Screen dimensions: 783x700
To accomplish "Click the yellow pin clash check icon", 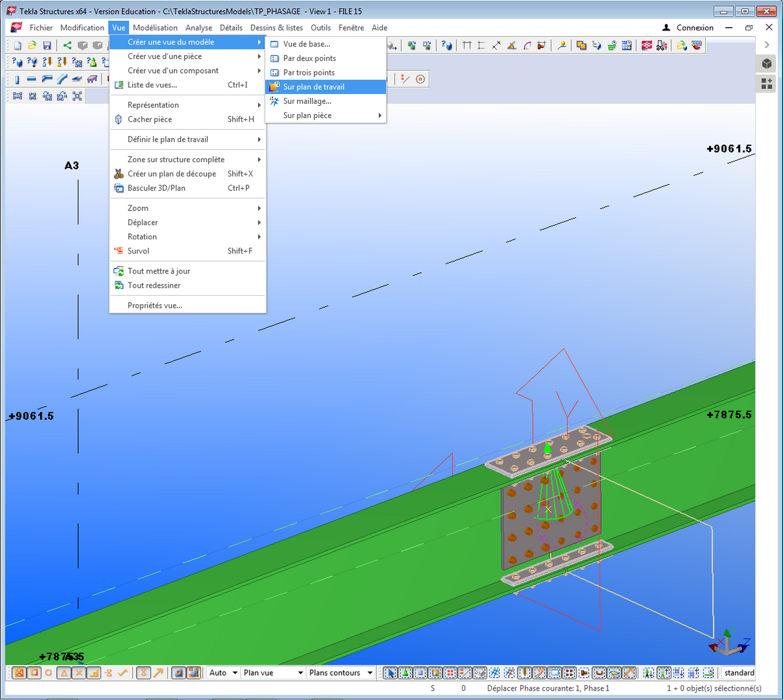I will pos(562,45).
